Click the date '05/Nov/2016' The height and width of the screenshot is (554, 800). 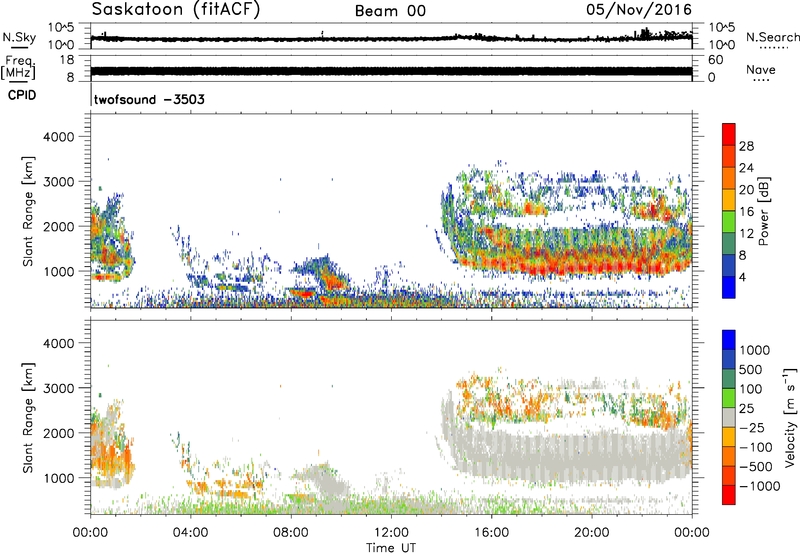pyautogui.click(x=639, y=10)
